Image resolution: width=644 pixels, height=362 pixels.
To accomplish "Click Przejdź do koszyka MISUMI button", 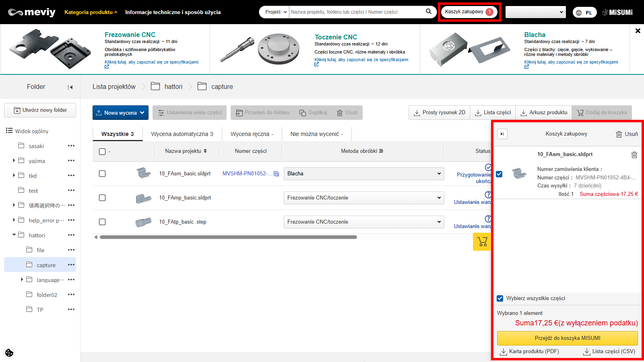I will 567,338.
